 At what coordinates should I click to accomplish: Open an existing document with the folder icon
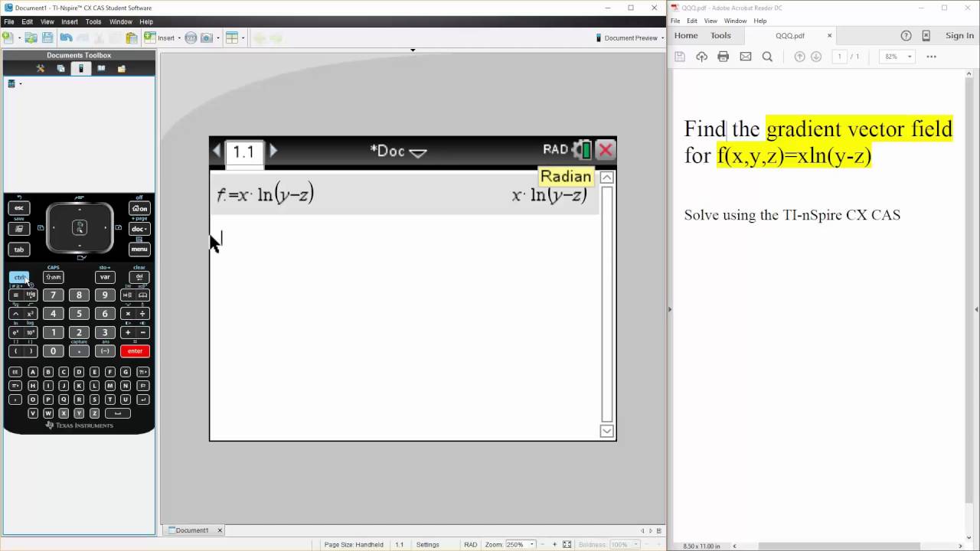(31, 37)
